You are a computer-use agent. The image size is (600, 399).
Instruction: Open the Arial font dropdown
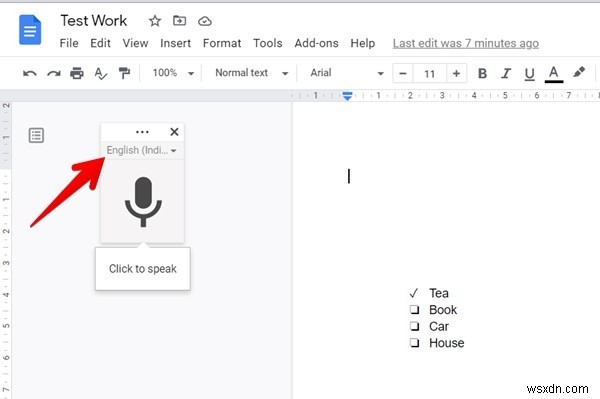[x=347, y=73]
